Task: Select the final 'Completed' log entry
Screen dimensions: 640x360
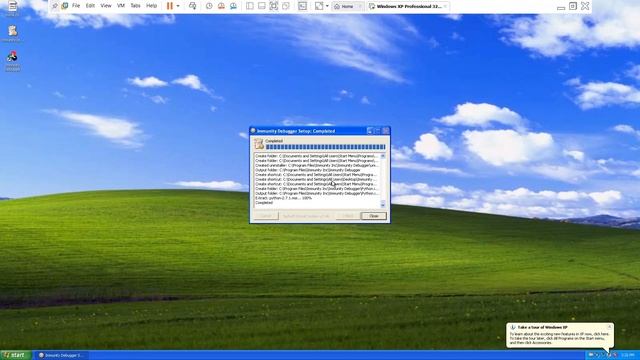Action: point(264,202)
